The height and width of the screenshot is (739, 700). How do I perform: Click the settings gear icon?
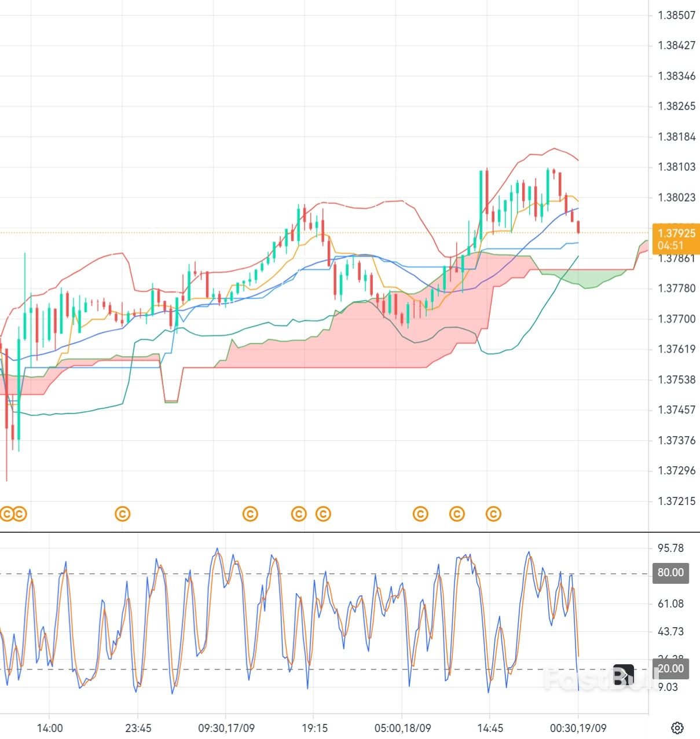pyautogui.click(x=676, y=727)
